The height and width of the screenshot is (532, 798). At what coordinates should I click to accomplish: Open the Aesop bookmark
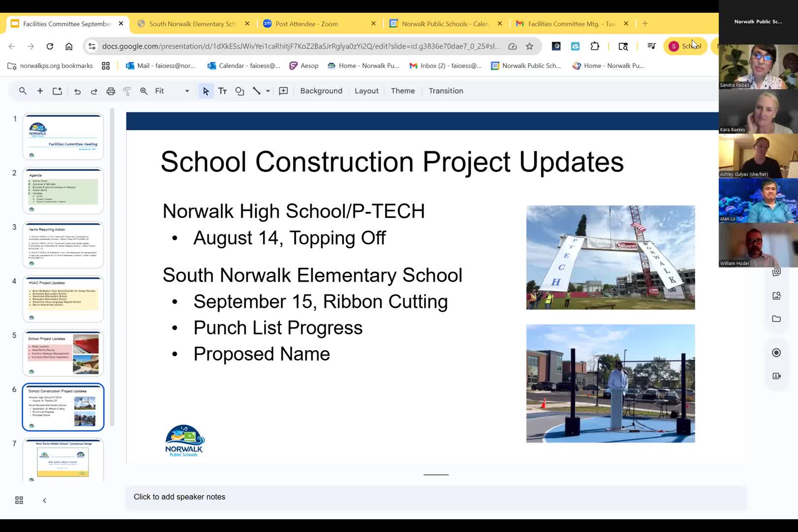tap(304, 66)
